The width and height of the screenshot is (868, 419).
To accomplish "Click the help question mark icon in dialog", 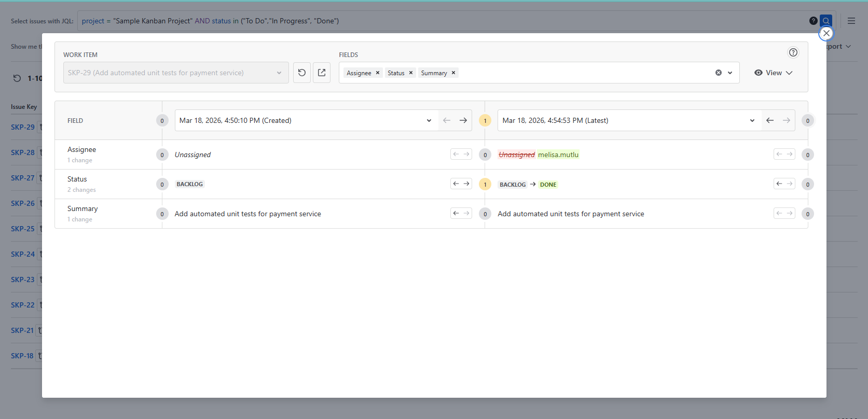I will 793,52.
